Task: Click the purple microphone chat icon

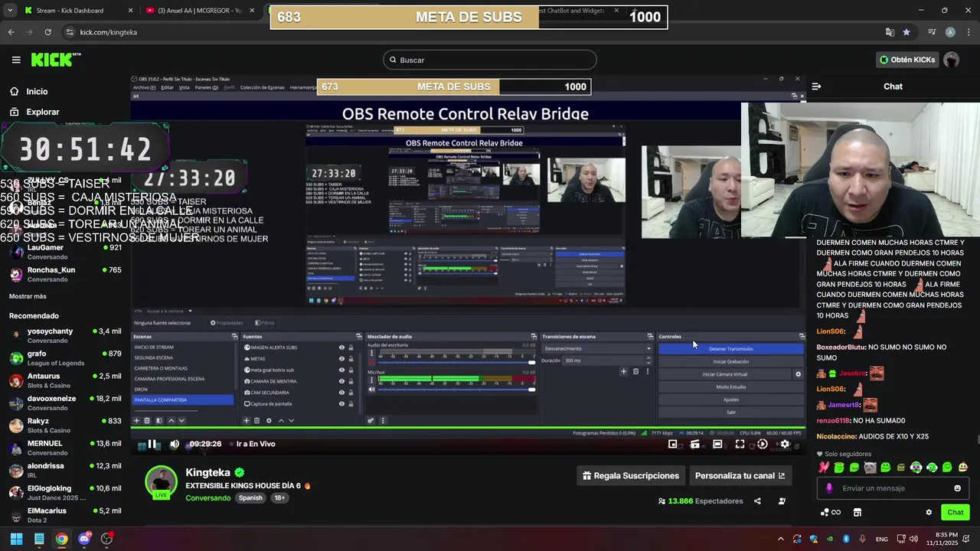Action: click(x=829, y=488)
